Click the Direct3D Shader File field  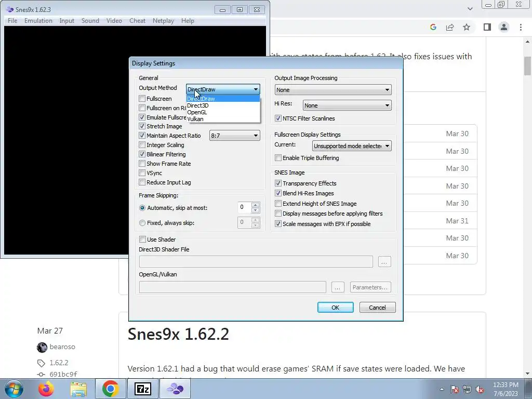coord(256,262)
